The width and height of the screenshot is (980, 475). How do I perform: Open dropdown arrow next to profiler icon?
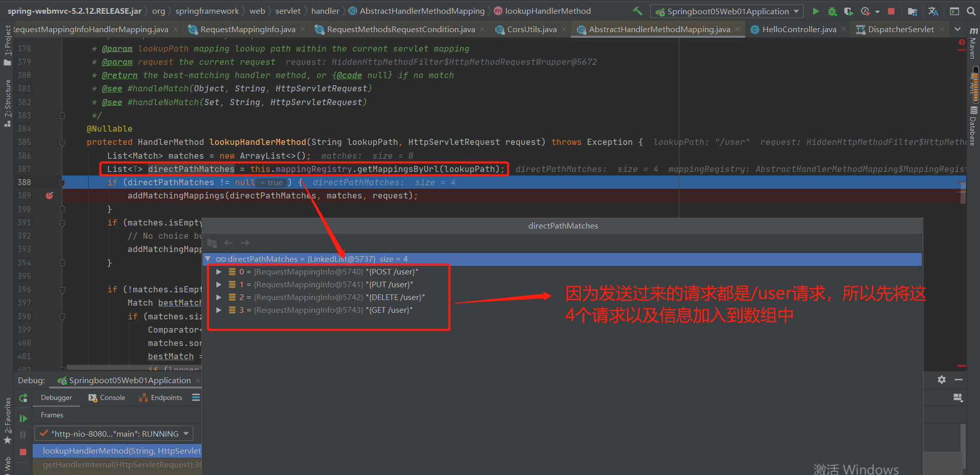(x=877, y=11)
